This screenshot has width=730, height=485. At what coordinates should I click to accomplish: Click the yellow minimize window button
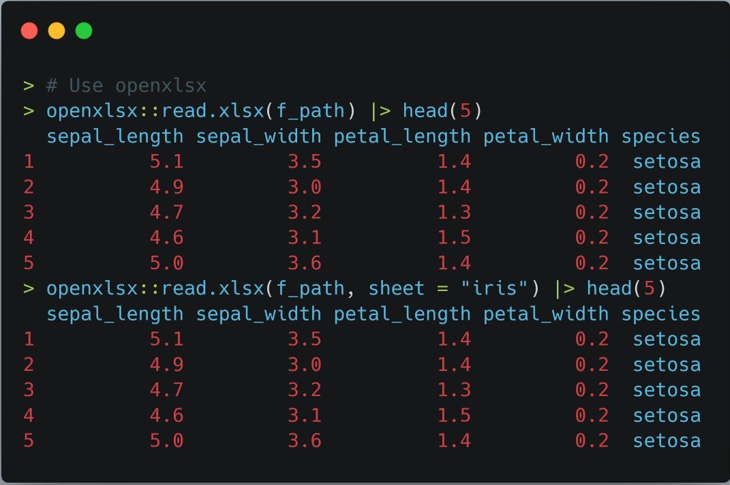click(x=56, y=31)
